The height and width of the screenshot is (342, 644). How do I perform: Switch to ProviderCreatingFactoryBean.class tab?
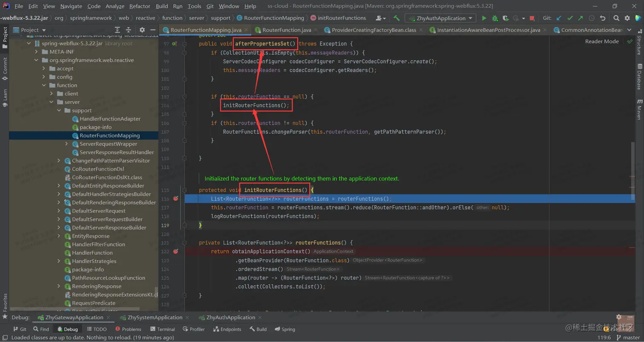(x=374, y=30)
